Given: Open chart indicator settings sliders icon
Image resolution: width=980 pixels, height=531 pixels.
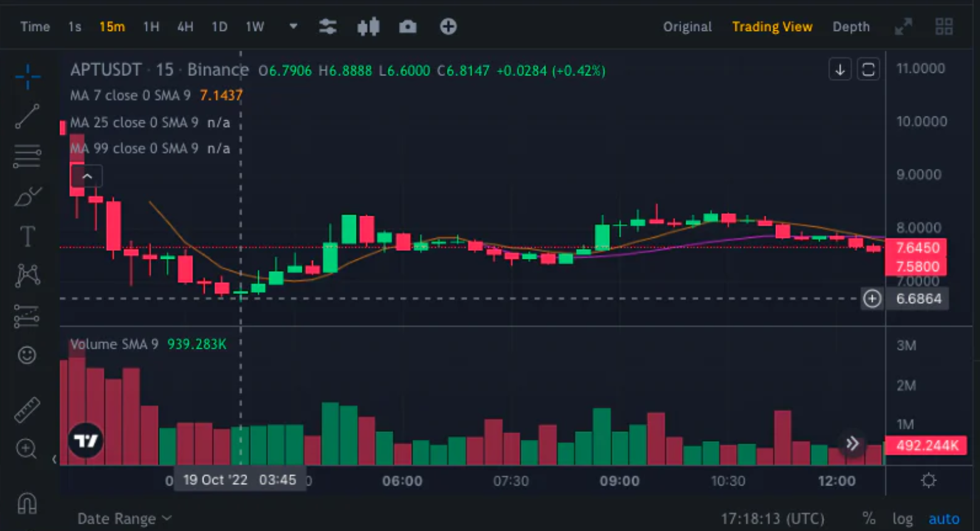Looking at the screenshot, I should 328,27.
